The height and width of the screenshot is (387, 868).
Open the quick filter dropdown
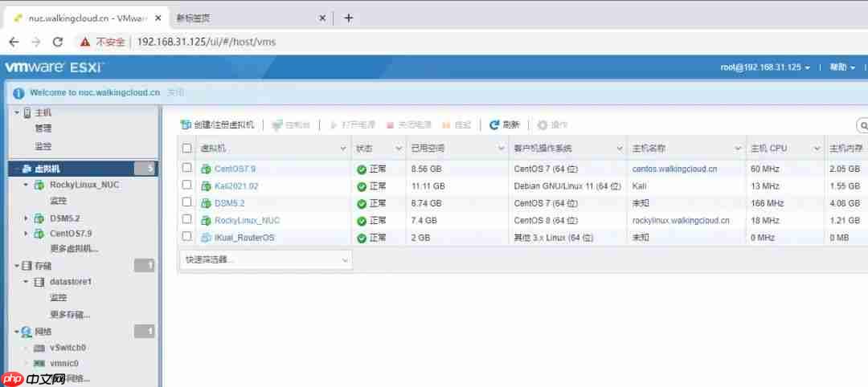coord(266,260)
